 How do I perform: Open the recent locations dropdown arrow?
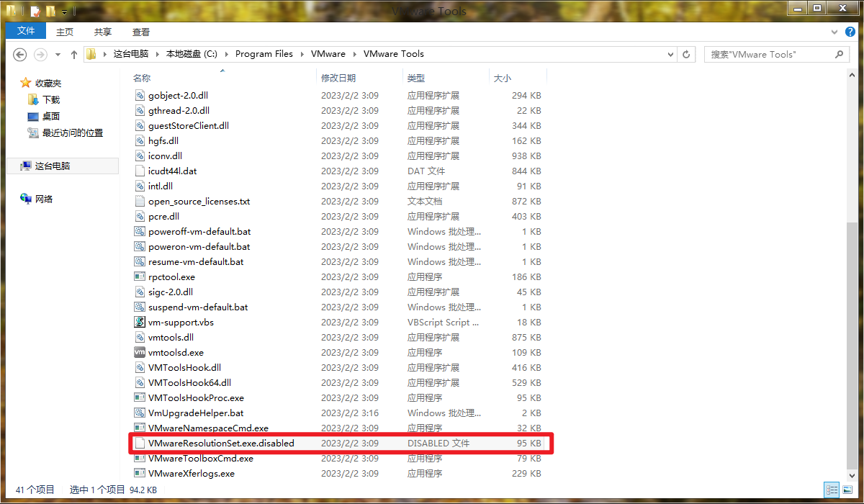[58, 54]
